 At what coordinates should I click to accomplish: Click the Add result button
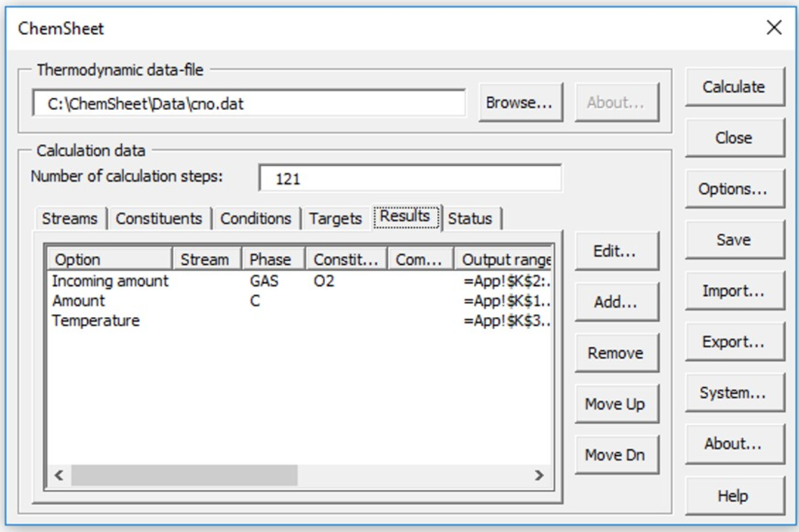pos(616,303)
